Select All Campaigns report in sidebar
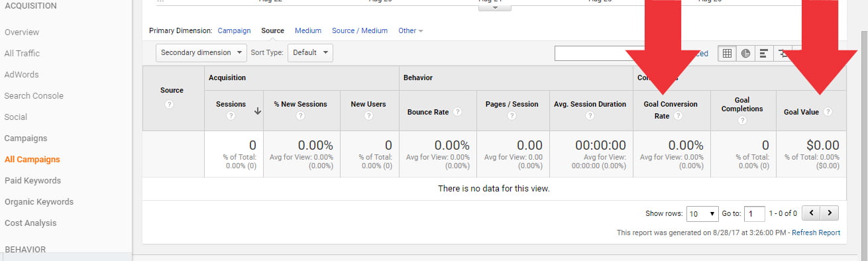 (32, 159)
